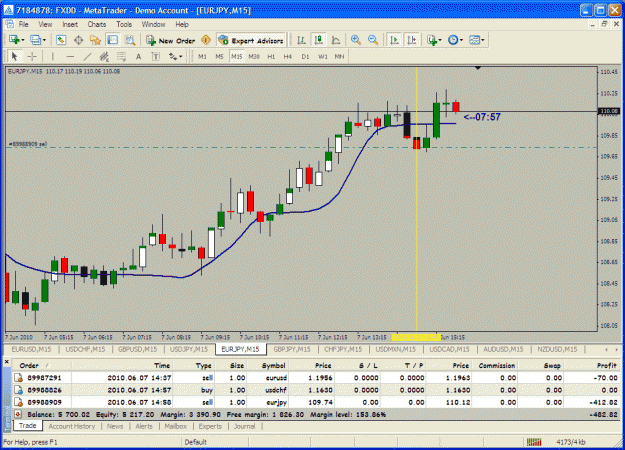This screenshot has height=450, width=625.
Task: Select the equidistant channel tool
Action: (x=104, y=57)
